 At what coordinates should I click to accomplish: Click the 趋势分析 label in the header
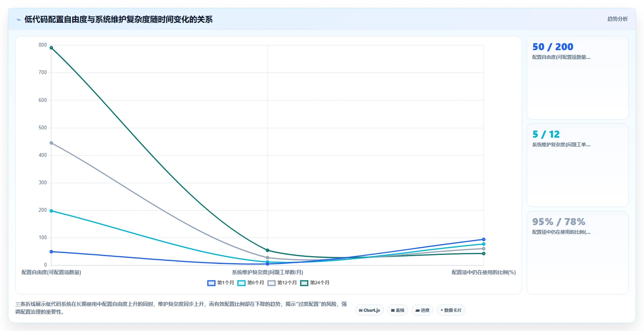pos(617,19)
